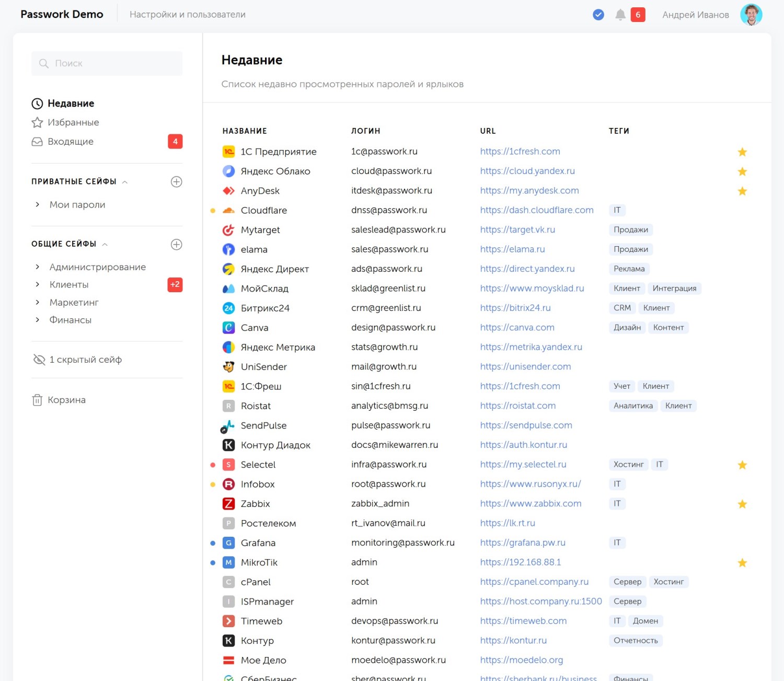The height and width of the screenshot is (681, 784).
Task: Expand the Администрирование vault
Action: point(37,267)
